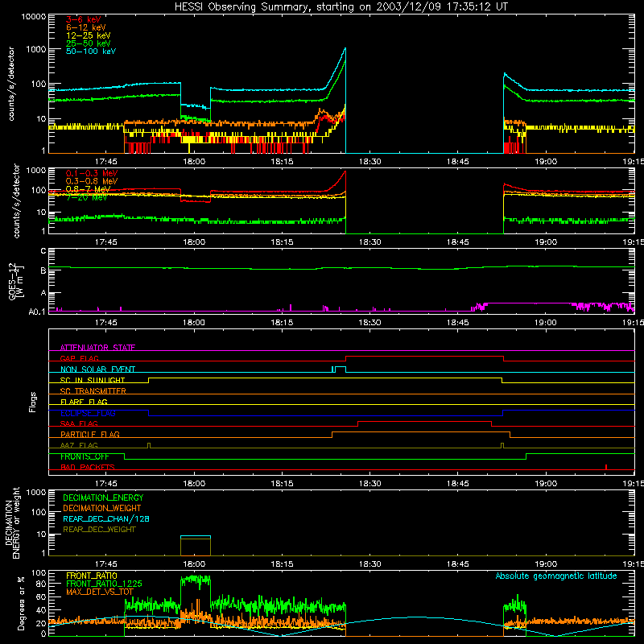This screenshot has width=644, height=644.
Task: Select the 'GAP_FLAG' label
Action: (x=79, y=358)
